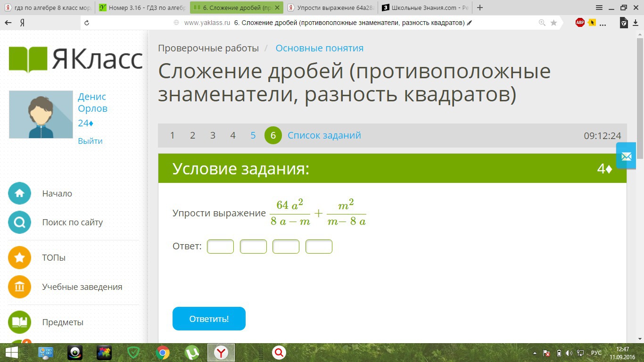Screen dimensions: 644x362
Task: Click the Выйти logout link
Action: coord(90,141)
